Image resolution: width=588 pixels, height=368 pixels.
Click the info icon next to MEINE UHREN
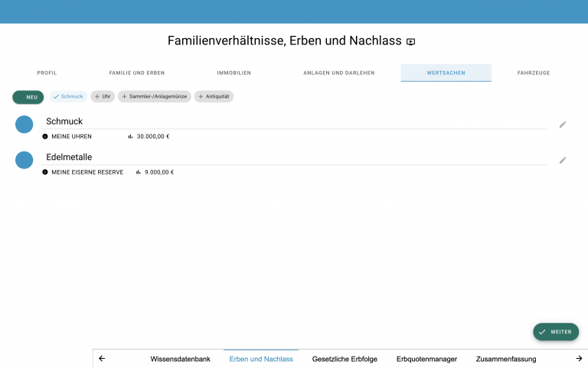pyautogui.click(x=45, y=136)
